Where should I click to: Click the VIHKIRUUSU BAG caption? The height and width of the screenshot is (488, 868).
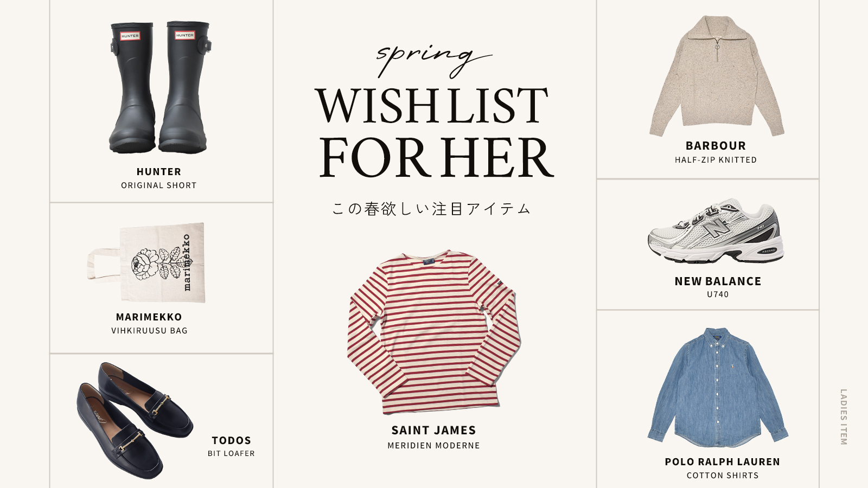(x=150, y=331)
